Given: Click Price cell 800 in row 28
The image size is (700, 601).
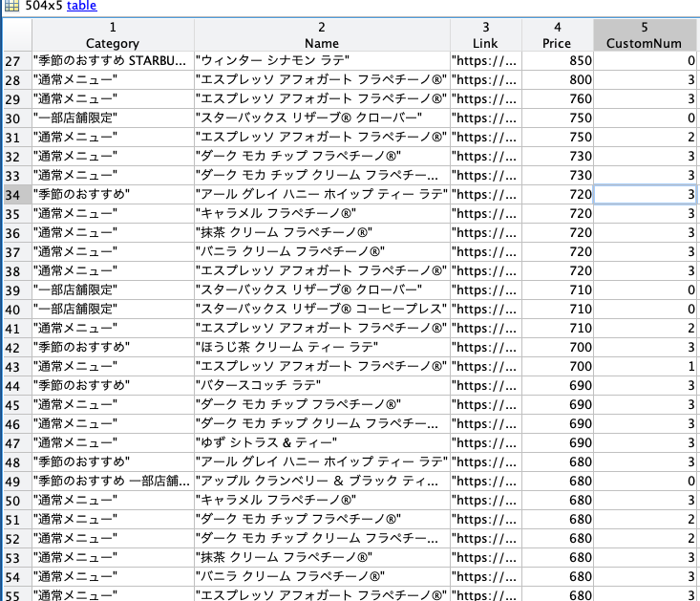Looking at the screenshot, I should (557, 80).
